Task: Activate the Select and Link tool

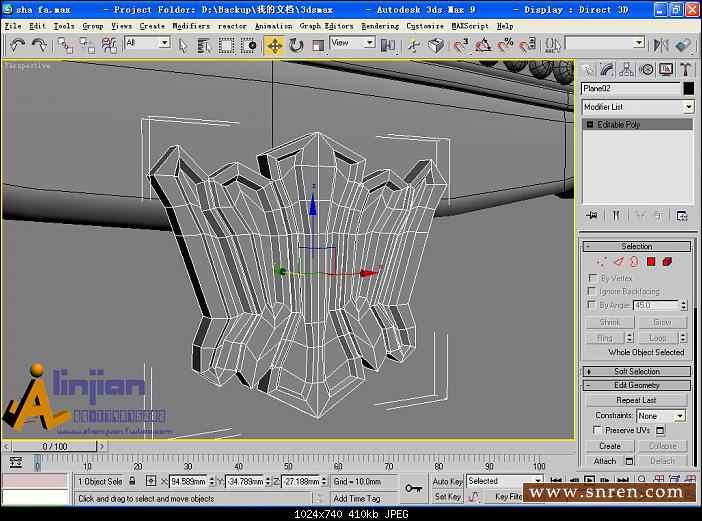Action: [x=65, y=45]
